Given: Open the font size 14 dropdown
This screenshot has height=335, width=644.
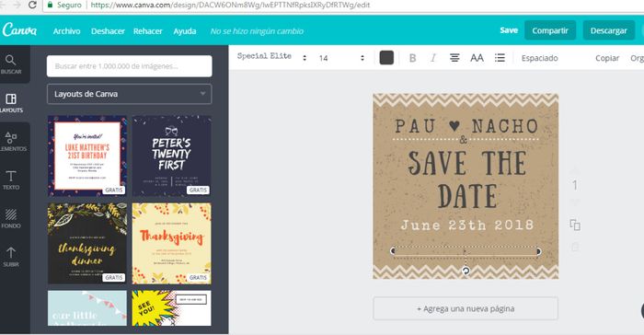Looking at the screenshot, I should click(341, 58).
